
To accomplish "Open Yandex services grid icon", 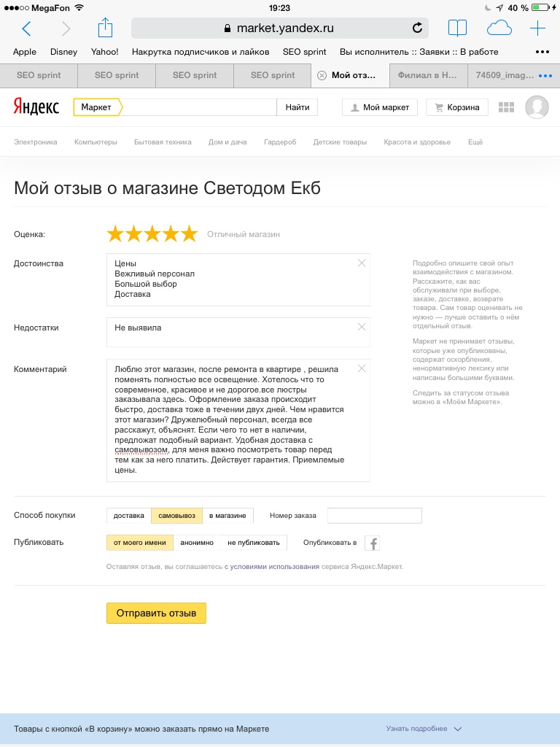I will 506,107.
